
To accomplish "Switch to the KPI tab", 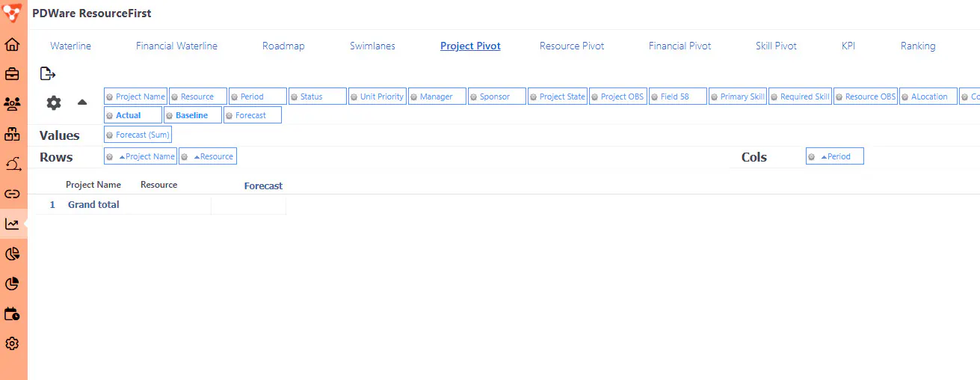I will [848, 46].
